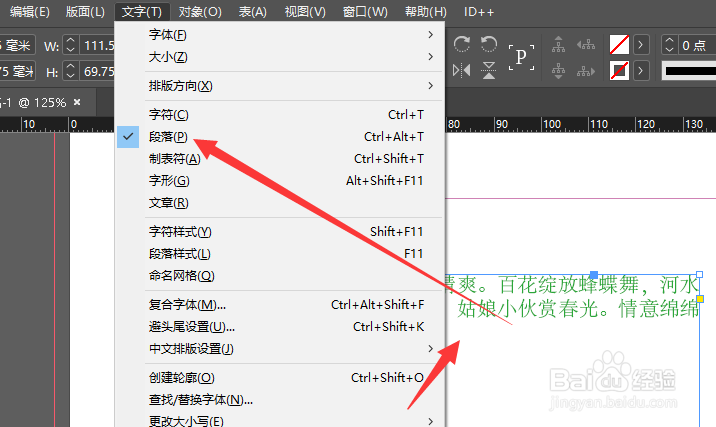Open the 窗口(W) menu
This screenshot has width=716, height=427.
tap(365, 11)
